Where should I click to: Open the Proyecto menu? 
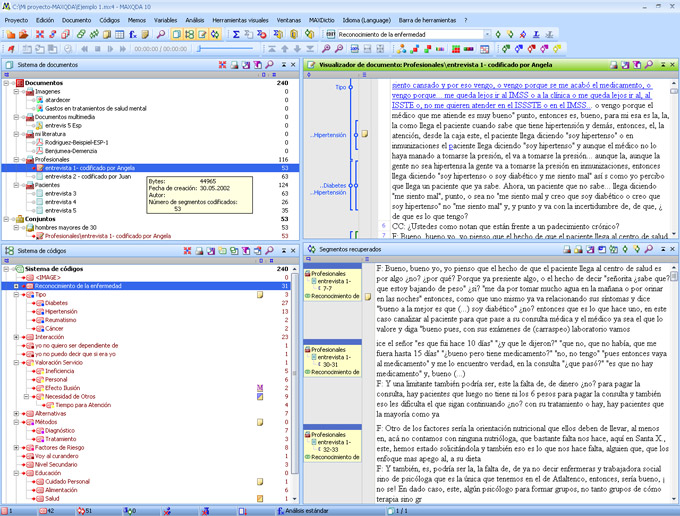tap(16, 20)
